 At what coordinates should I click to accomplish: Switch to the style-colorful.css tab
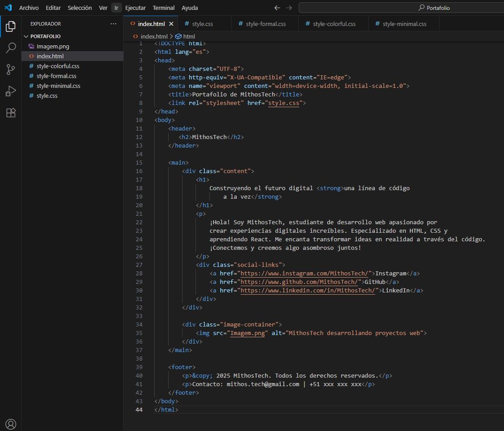click(333, 24)
